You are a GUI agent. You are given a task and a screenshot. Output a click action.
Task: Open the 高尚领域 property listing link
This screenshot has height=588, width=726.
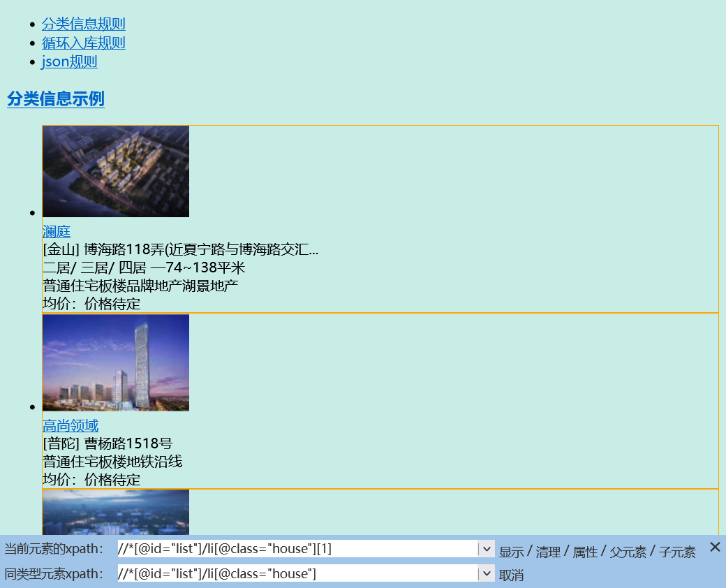[69, 425]
